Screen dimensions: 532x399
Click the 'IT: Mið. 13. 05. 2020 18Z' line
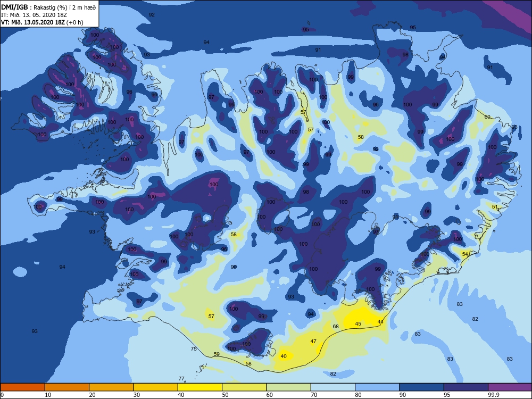click(34, 15)
